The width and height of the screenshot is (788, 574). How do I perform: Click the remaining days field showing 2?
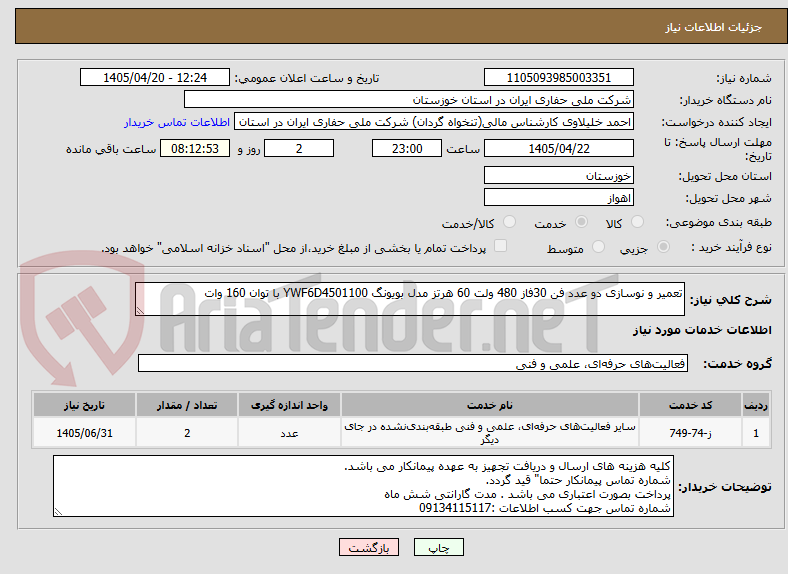pos(299,148)
